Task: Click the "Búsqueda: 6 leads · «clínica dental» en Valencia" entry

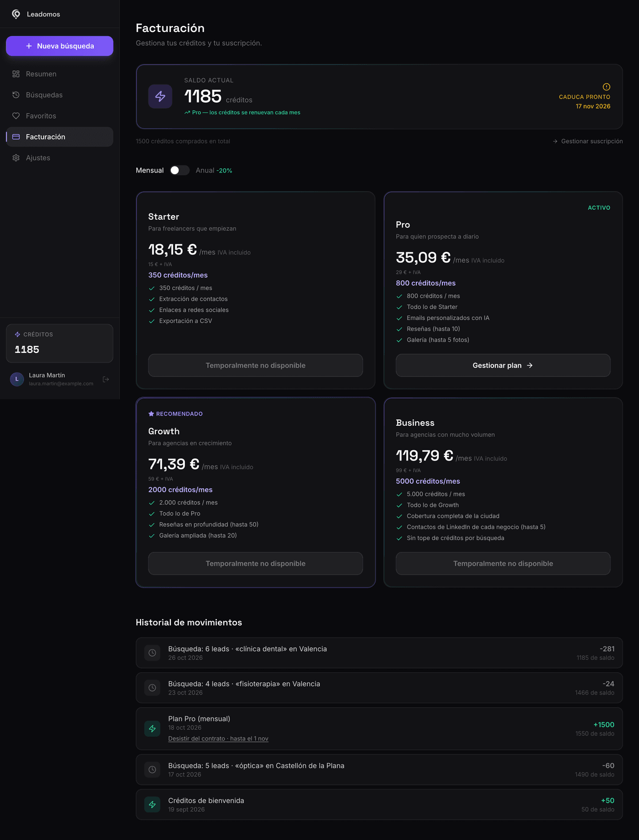Action: coord(379,653)
